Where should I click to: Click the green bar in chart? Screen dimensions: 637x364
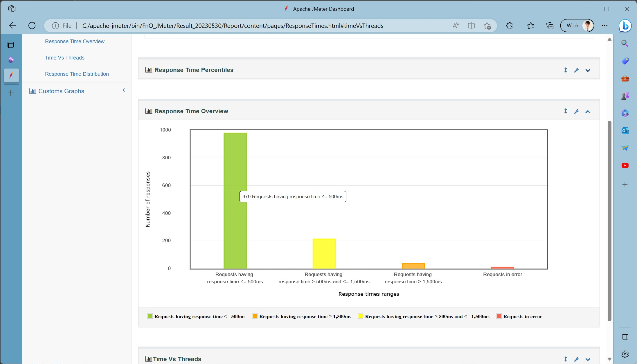[235, 201]
